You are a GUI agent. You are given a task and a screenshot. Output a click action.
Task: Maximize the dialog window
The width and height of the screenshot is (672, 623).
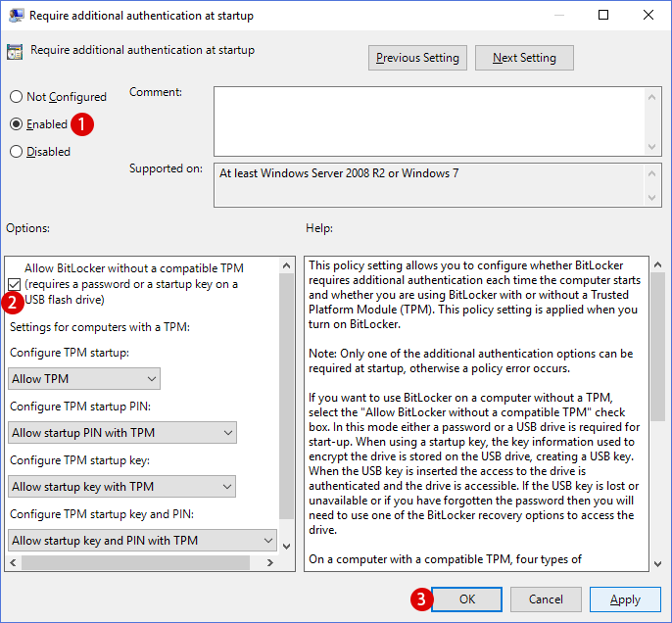(x=603, y=15)
